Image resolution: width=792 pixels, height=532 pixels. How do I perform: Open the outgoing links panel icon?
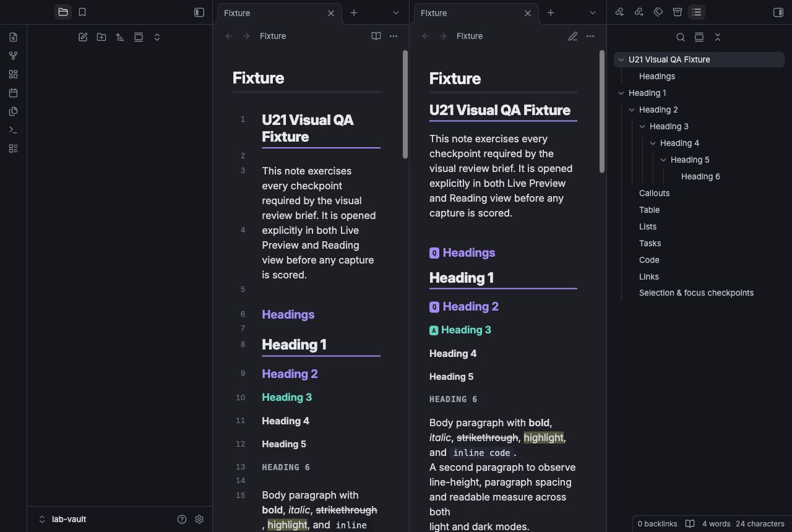639,12
